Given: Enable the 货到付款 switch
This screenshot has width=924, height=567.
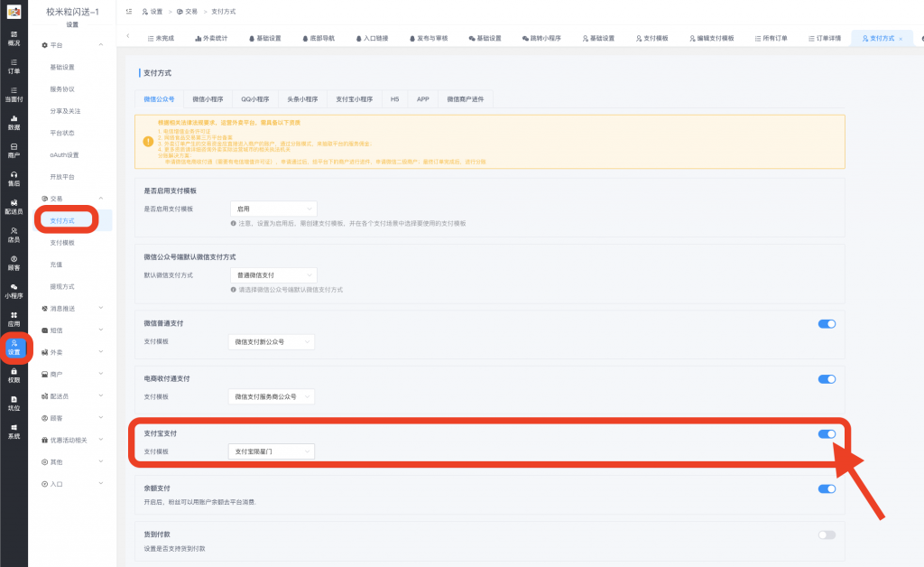Looking at the screenshot, I should click(x=827, y=534).
